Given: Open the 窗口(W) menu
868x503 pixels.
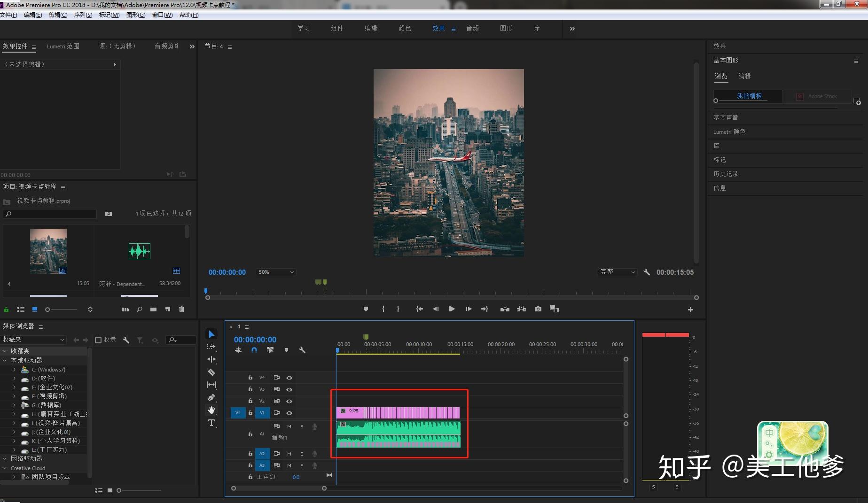Looking at the screenshot, I should pos(162,15).
